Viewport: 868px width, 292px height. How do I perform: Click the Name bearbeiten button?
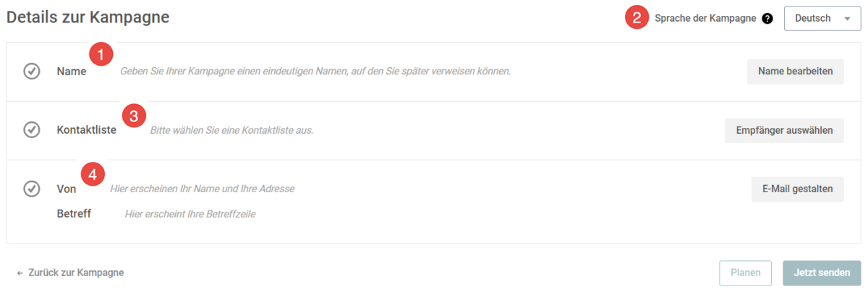[795, 72]
